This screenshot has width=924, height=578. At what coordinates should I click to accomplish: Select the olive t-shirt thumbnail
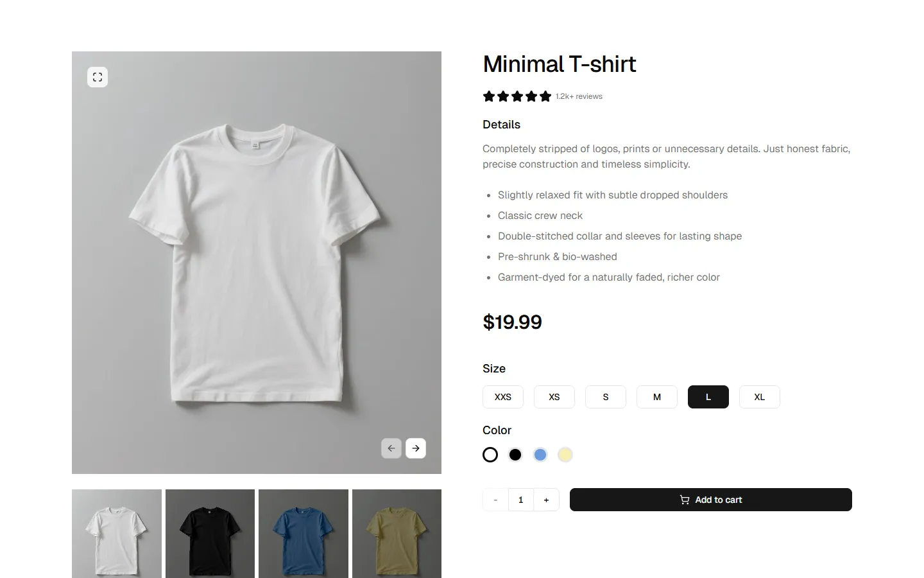397,534
